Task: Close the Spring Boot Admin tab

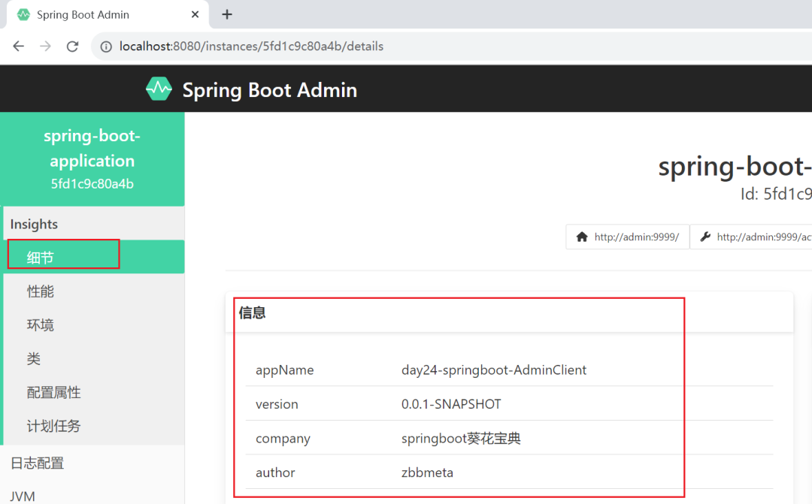Action: click(195, 14)
